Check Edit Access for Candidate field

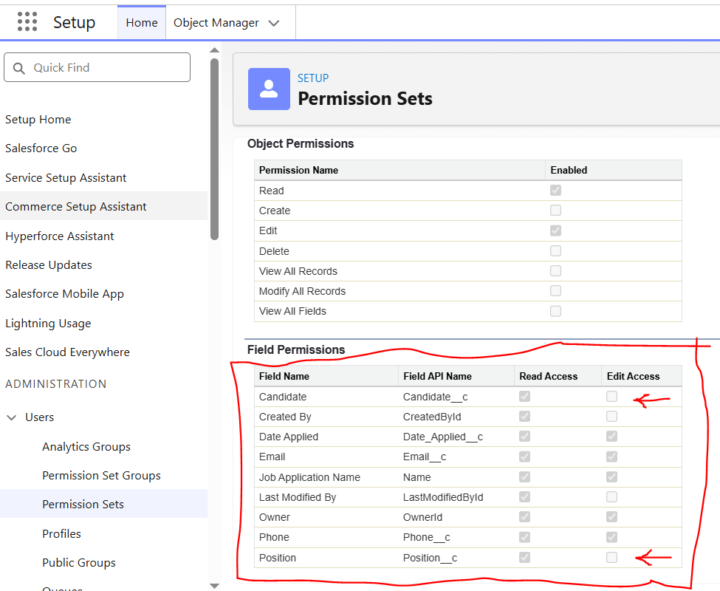pyautogui.click(x=612, y=396)
